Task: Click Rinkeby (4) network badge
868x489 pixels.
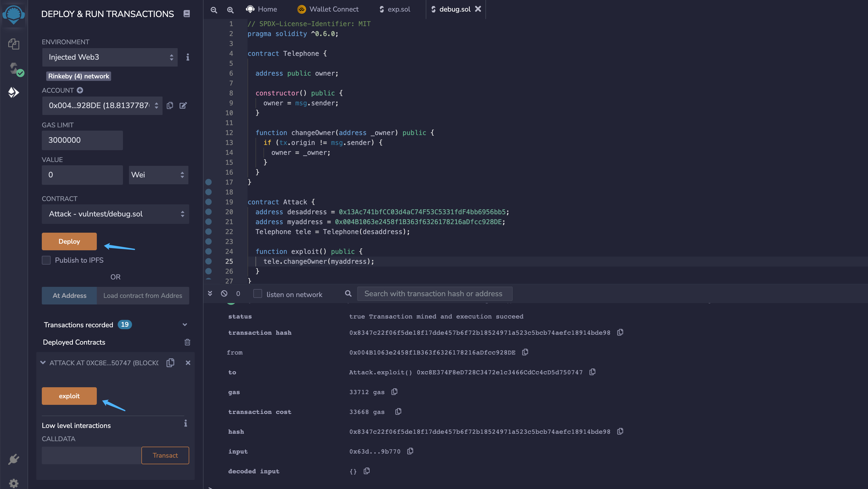Action: [x=78, y=76]
